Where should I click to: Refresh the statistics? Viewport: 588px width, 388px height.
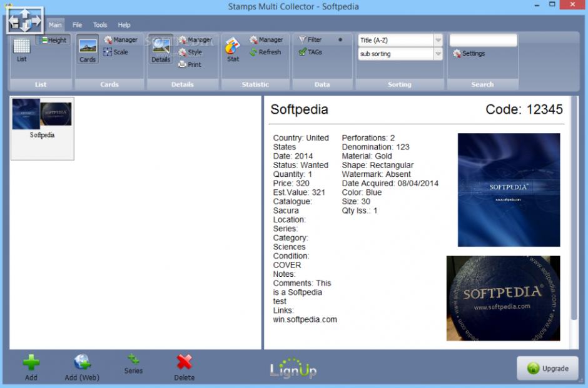[x=265, y=52]
